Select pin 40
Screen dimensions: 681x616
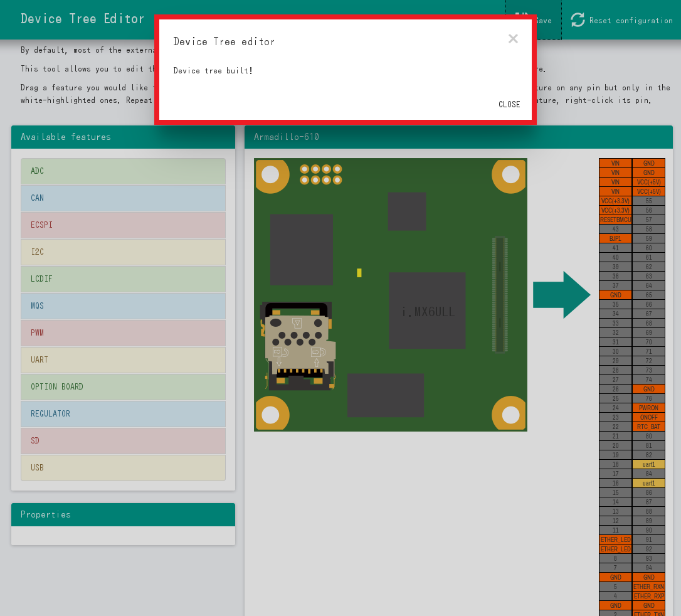tap(615, 258)
